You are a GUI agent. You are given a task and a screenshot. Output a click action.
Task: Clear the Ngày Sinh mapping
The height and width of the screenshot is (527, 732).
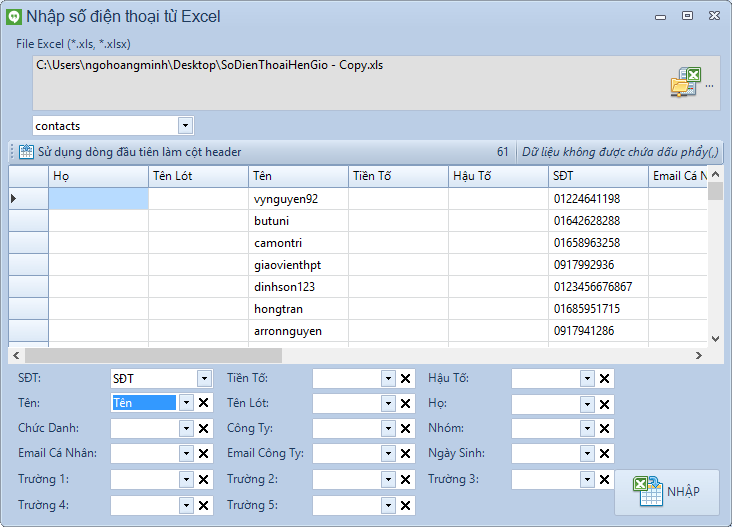[605, 453]
